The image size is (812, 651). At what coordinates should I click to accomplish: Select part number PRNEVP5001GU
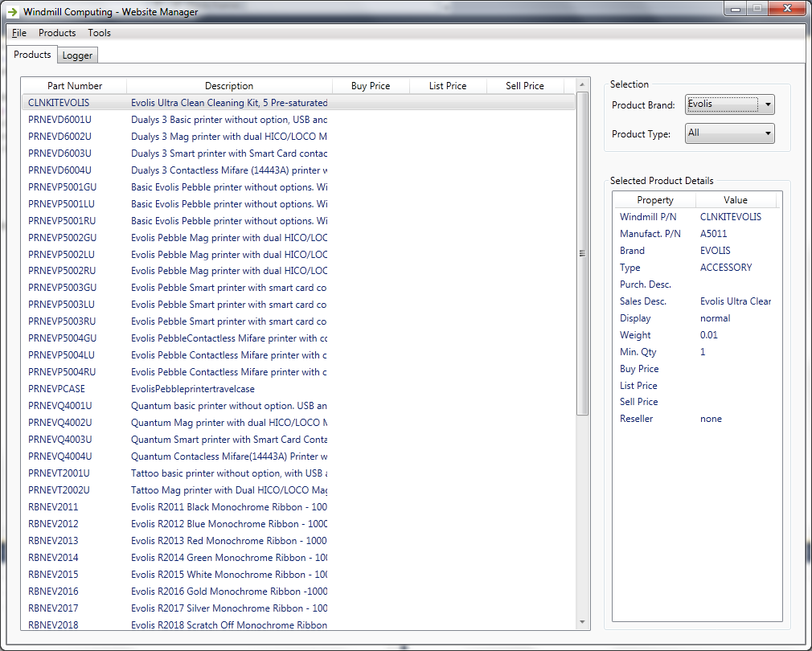pyautogui.click(x=62, y=186)
